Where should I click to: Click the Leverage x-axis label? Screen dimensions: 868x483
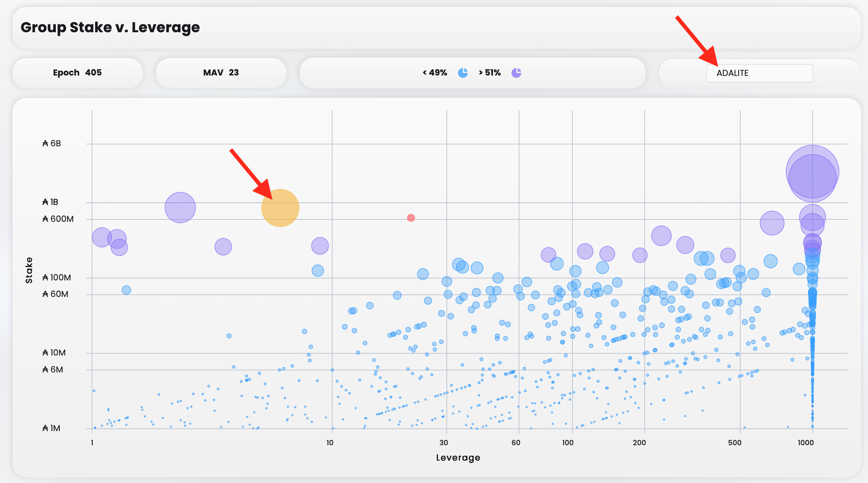pyautogui.click(x=458, y=457)
